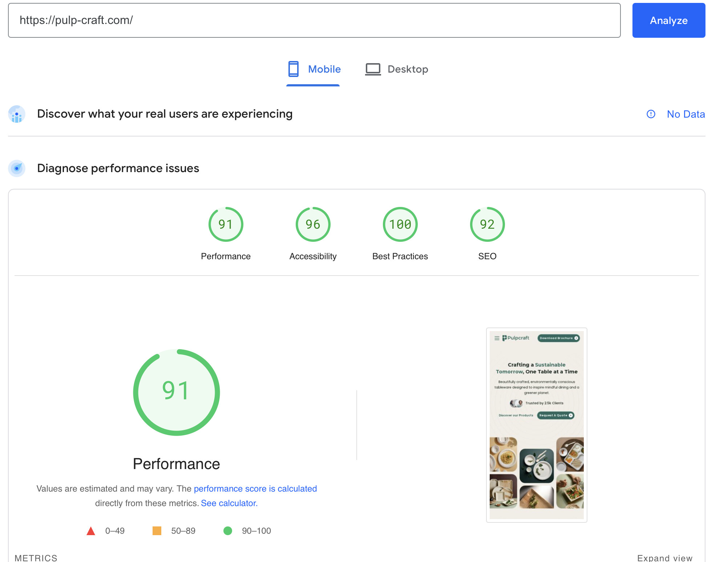Viewport: 728px width, 562px height.
Task: Click the orange square 50–89 legend icon
Action: click(x=157, y=531)
